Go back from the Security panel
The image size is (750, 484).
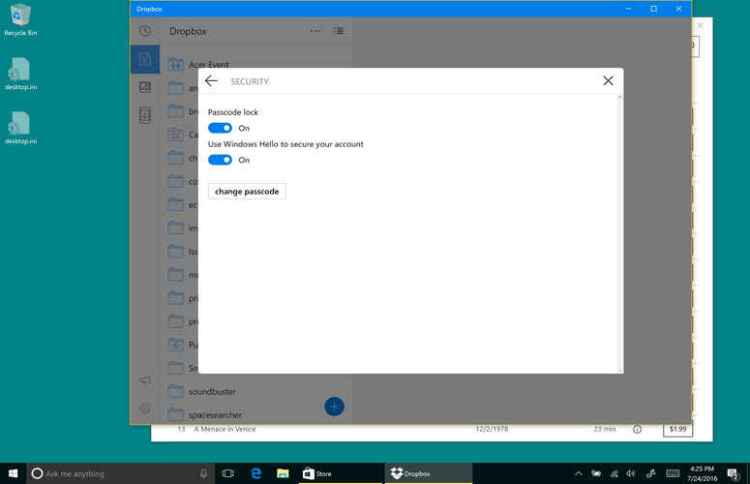[x=211, y=81]
